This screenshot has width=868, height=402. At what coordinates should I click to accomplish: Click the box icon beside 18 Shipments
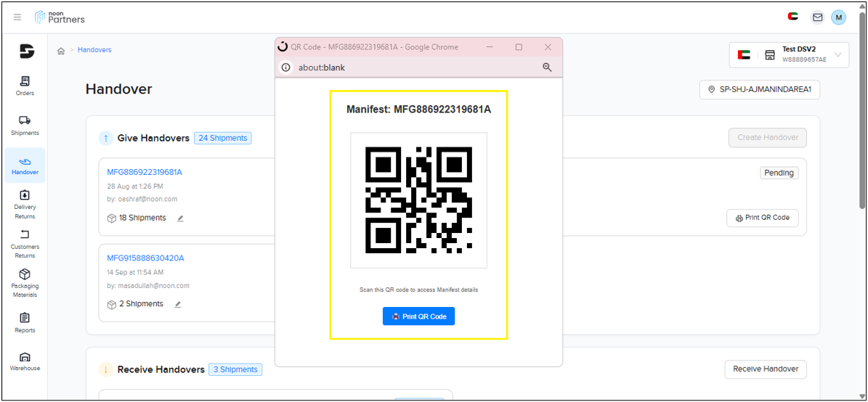(111, 218)
